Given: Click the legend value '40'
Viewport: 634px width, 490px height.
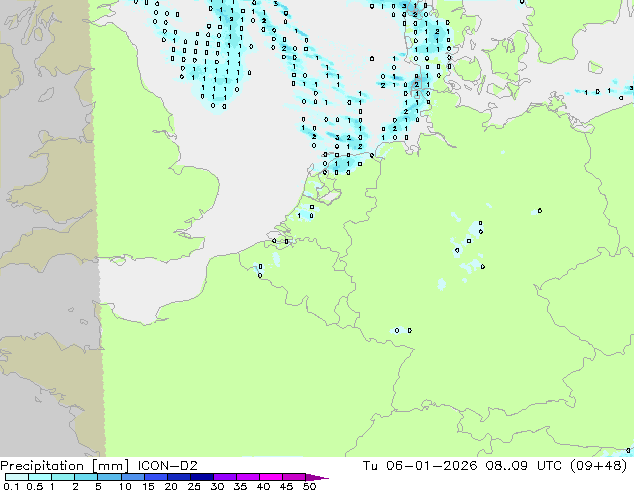Looking at the screenshot, I should [263, 486].
